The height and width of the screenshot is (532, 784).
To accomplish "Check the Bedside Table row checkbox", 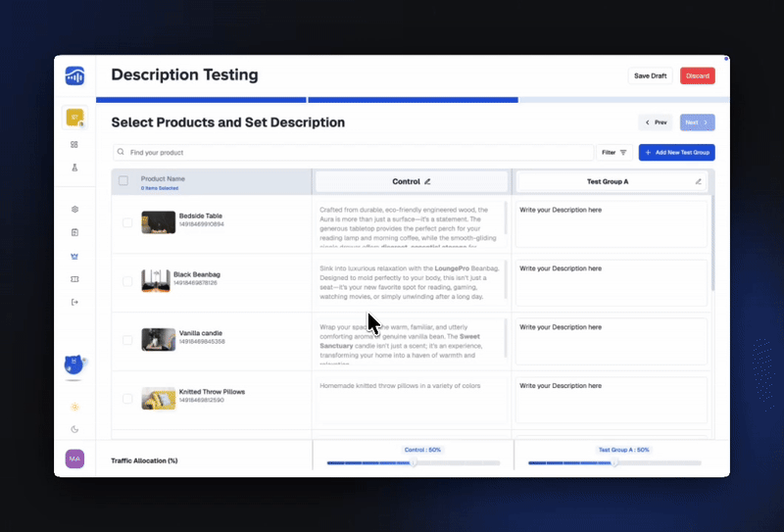I will [127, 222].
